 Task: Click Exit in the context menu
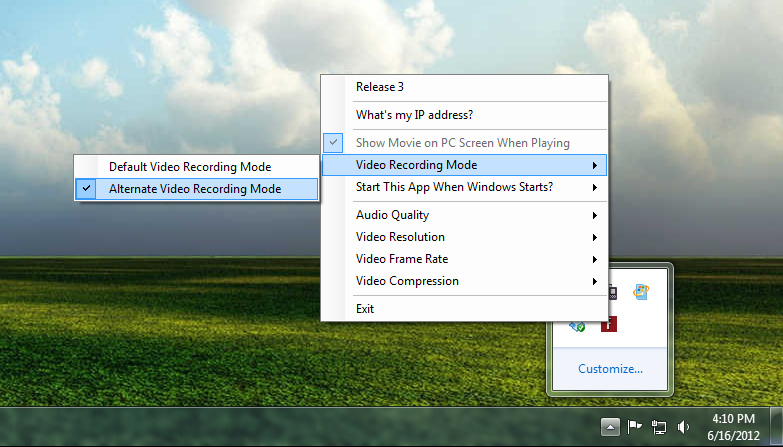point(365,309)
